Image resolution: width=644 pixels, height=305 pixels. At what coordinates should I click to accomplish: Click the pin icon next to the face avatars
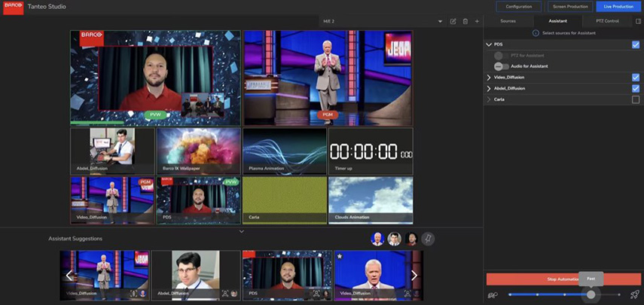pyautogui.click(x=428, y=239)
